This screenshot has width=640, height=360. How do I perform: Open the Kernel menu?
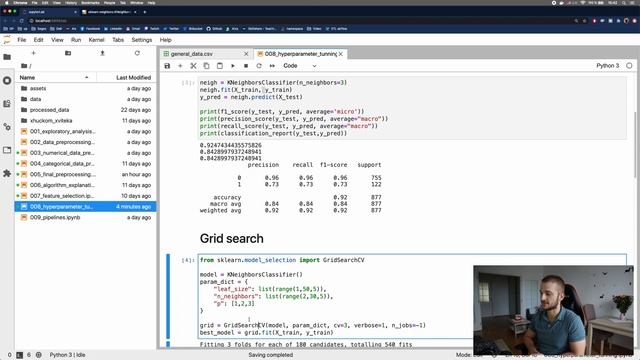click(96, 40)
